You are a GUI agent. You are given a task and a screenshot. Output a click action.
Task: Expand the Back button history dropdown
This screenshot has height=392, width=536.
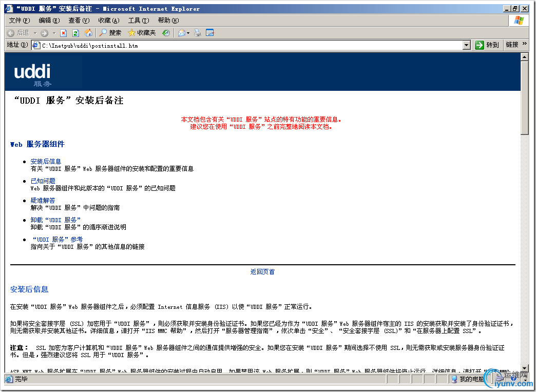pos(35,33)
